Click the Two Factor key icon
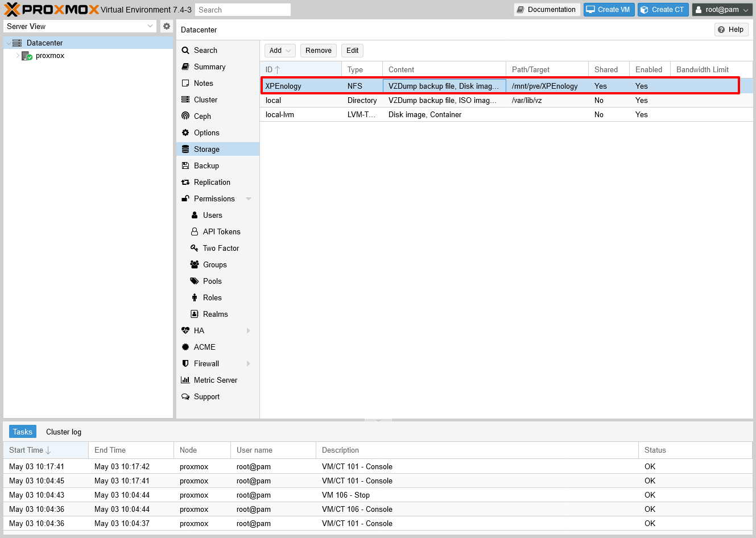Viewport: 756px width, 538px height. (x=195, y=248)
